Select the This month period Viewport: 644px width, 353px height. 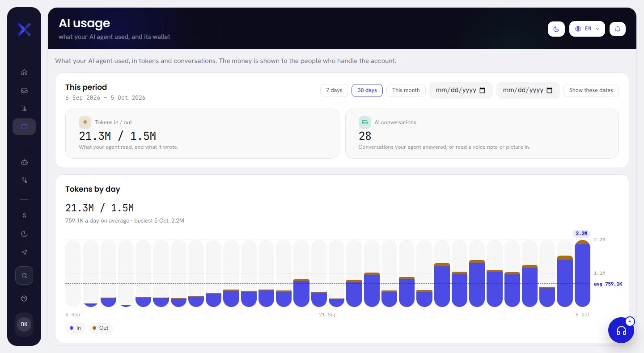pos(406,90)
